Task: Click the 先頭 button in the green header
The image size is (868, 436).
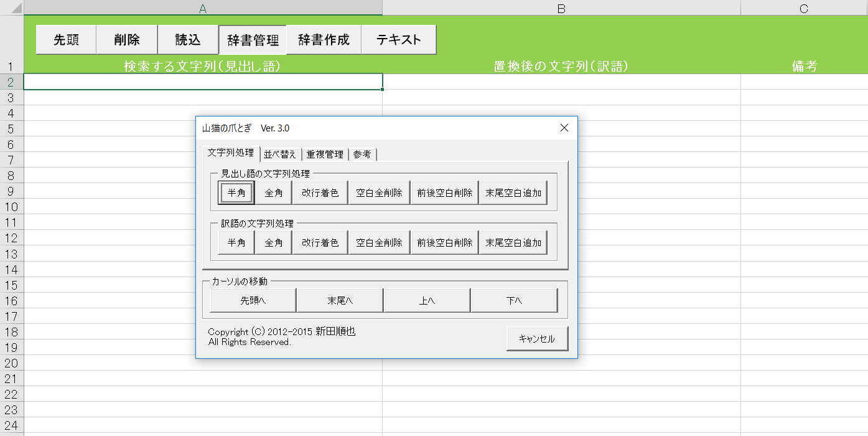Action: coord(66,40)
